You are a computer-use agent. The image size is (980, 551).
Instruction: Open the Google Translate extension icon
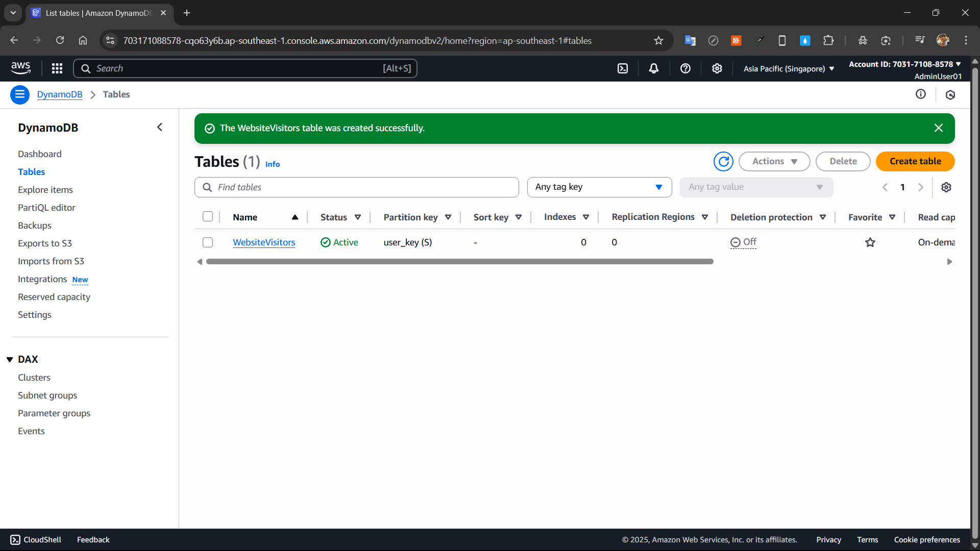[x=690, y=40]
